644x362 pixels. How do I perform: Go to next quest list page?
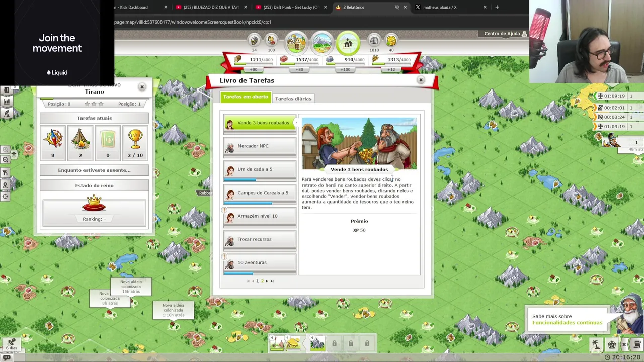pyautogui.click(x=267, y=281)
